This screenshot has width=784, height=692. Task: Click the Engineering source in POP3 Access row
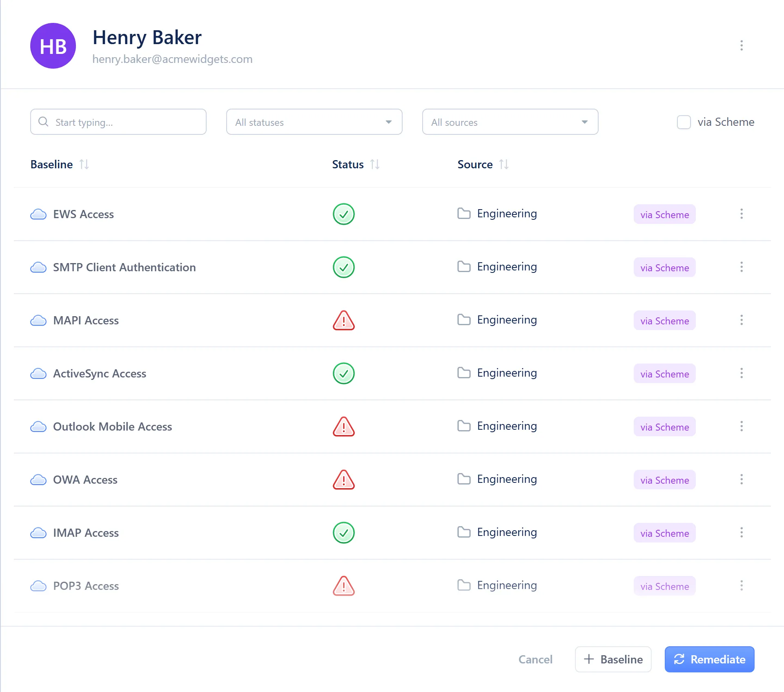pyautogui.click(x=507, y=586)
